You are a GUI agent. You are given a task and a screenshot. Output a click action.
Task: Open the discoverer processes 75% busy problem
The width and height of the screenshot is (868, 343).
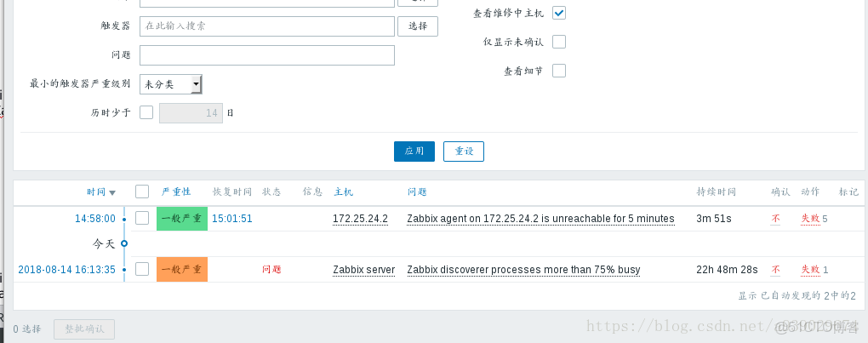click(x=523, y=270)
